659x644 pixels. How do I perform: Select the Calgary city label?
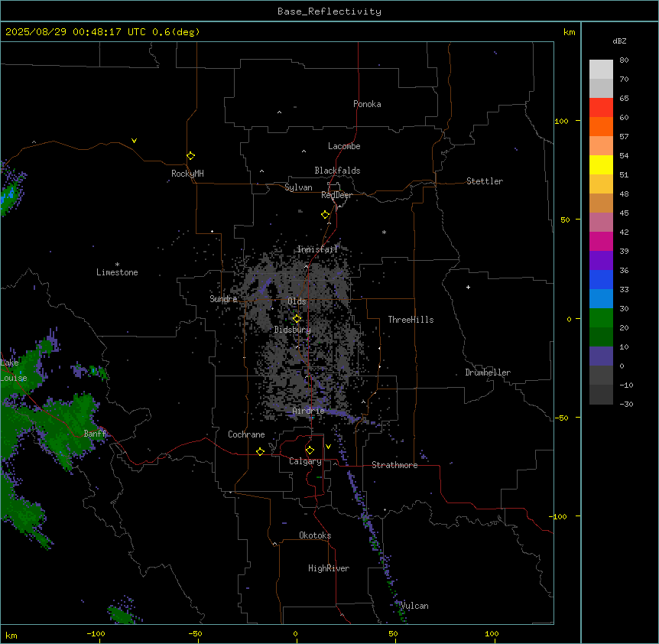coord(305,461)
